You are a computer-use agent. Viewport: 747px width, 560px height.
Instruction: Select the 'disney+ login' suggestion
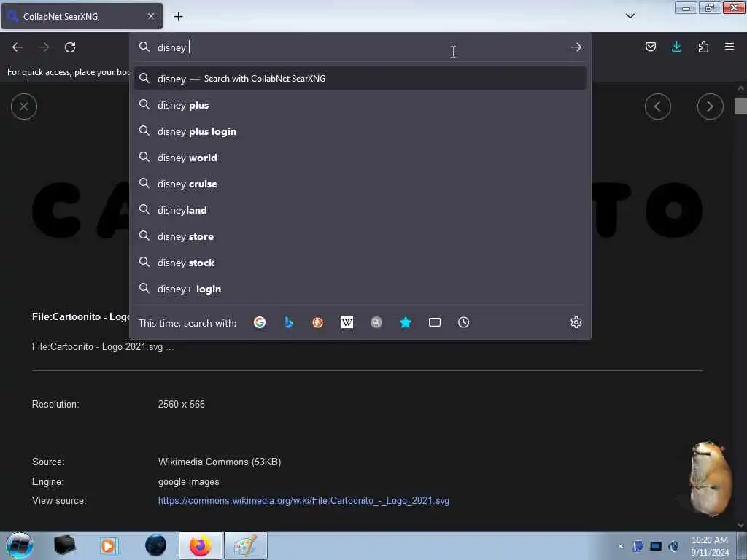click(x=360, y=289)
